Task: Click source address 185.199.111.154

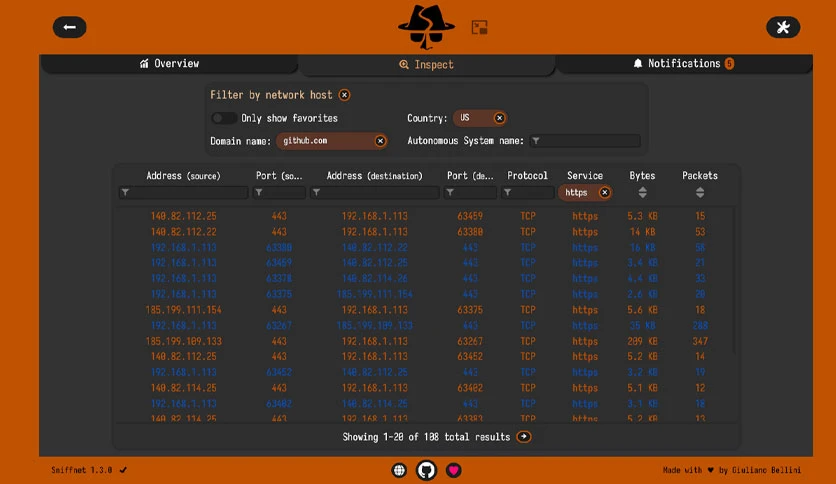Action: [x=183, y=310]
